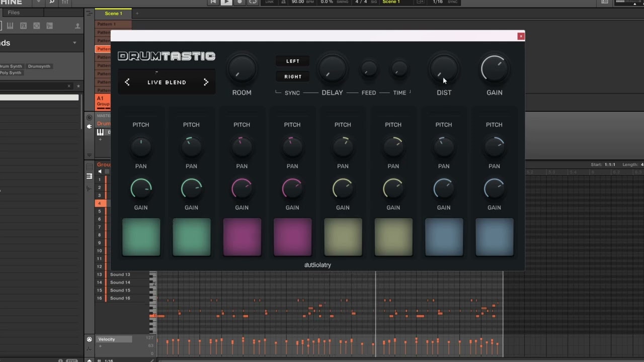
Task: Click the delay TIME knob
Action: click(399, 69)
